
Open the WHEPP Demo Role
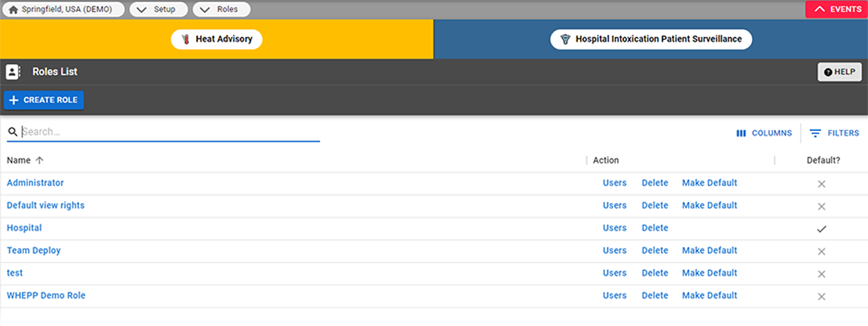click(x=46, y=296)
